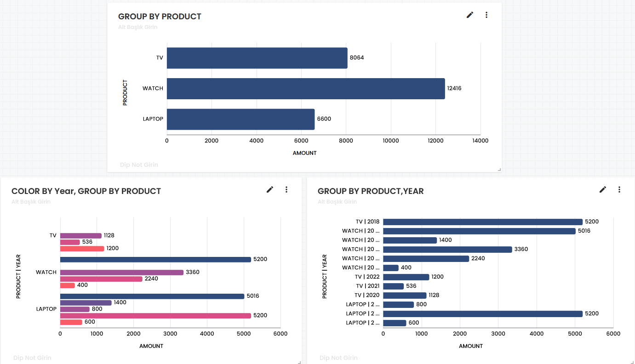Click PRODUCT vertical axis title in top chart

click(x=125, y=93)
